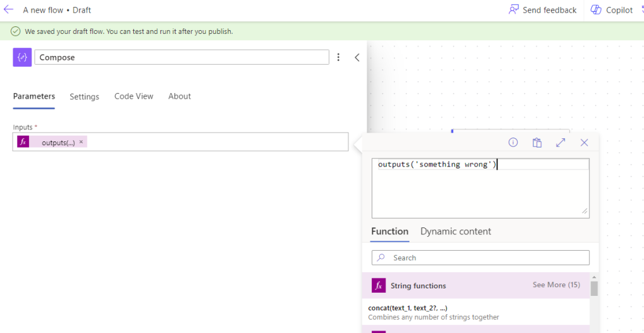644x333 pixels.
Task: Remove the outputs(...) token with x
Action: tap(81, 142)
